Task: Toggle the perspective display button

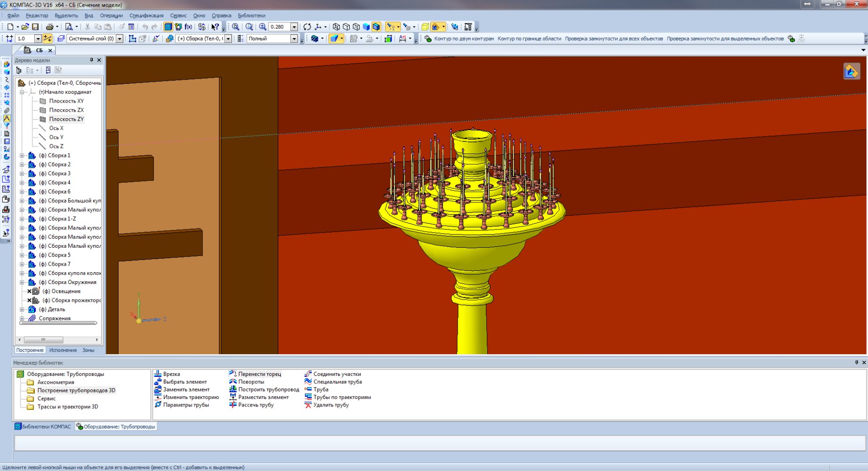Action: [x=425, y=27]
